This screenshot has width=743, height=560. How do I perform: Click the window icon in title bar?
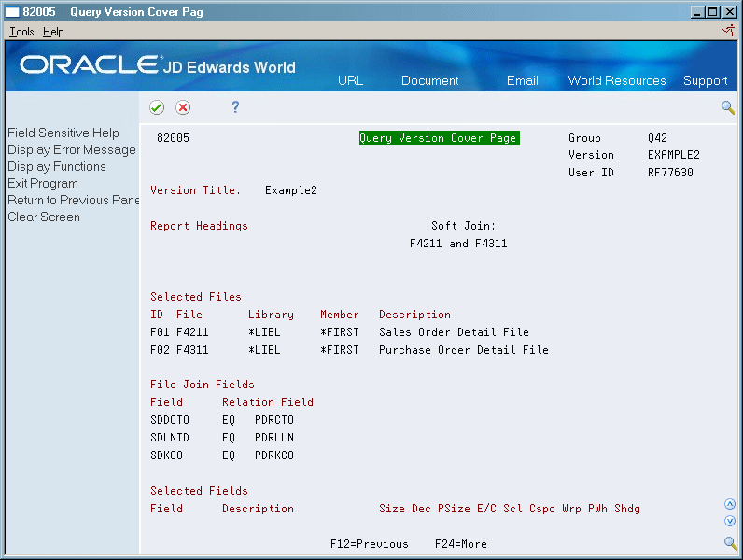coord(12,12)
